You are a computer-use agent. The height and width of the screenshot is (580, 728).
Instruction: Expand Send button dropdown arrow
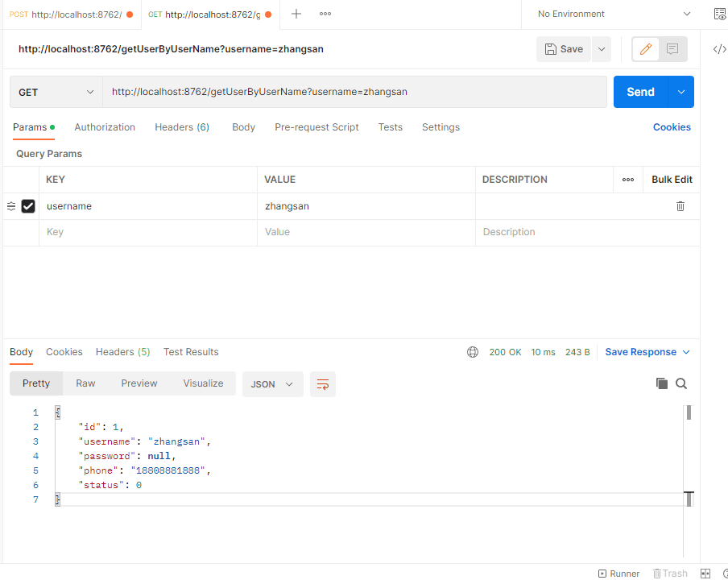click(x=681, y=92)
